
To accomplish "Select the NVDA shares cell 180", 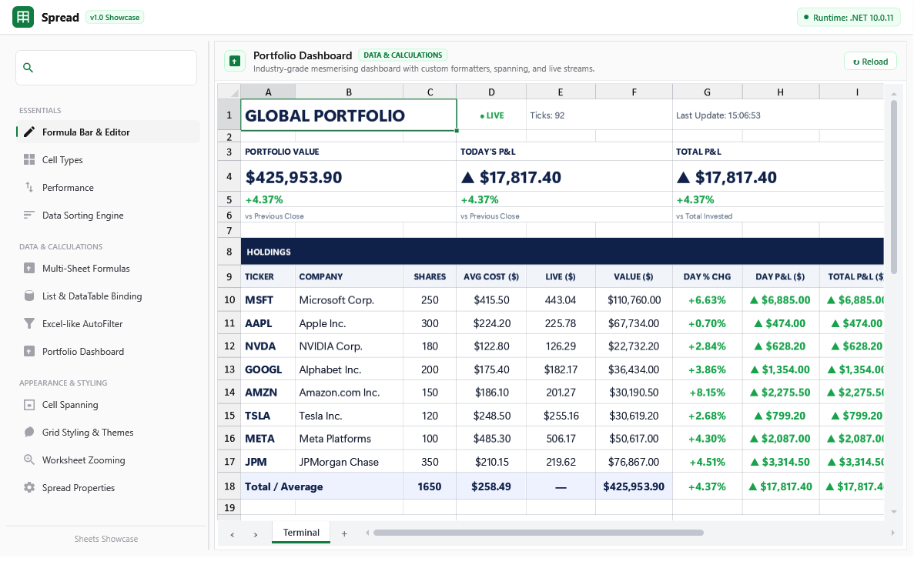I will (430, 346).
